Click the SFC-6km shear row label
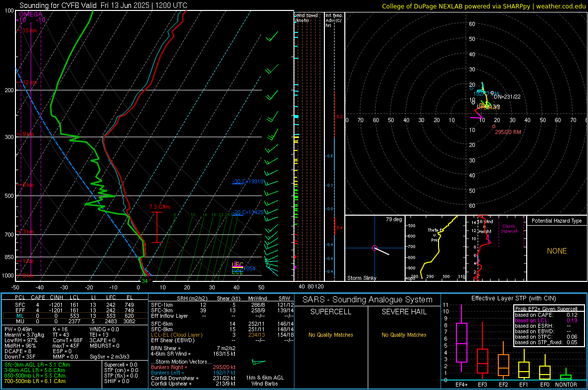Screen dimensions: 588x390 162,324
